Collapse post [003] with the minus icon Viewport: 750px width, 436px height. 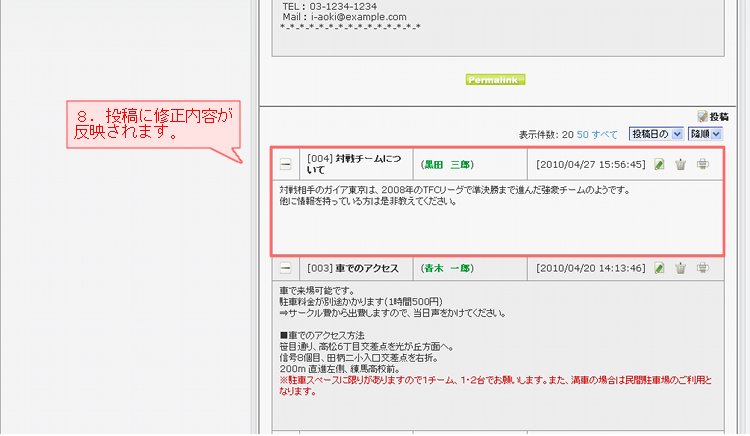pos(286,268)
